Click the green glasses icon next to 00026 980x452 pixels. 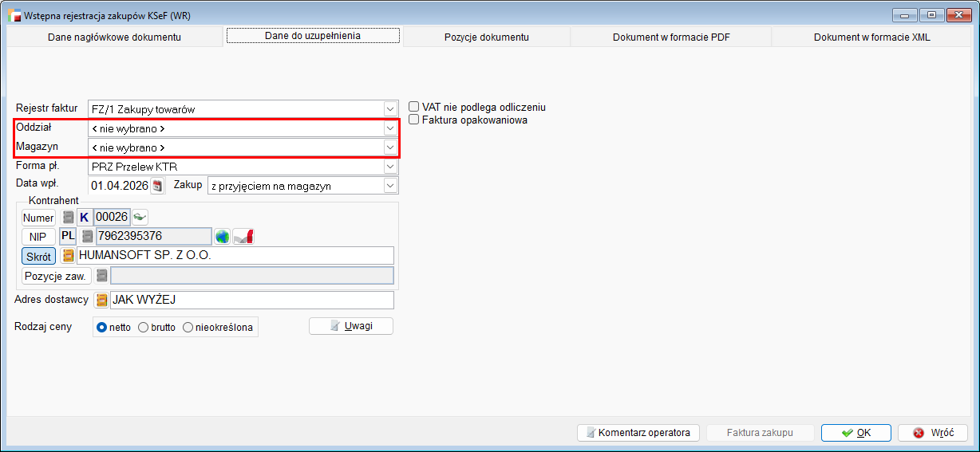(140, 217)
